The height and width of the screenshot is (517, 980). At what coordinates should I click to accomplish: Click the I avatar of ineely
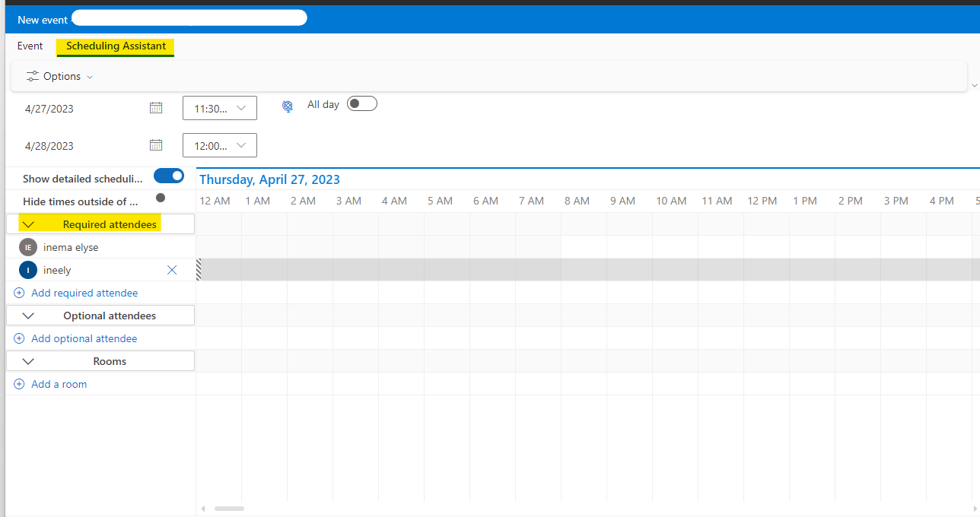[28, 270]
